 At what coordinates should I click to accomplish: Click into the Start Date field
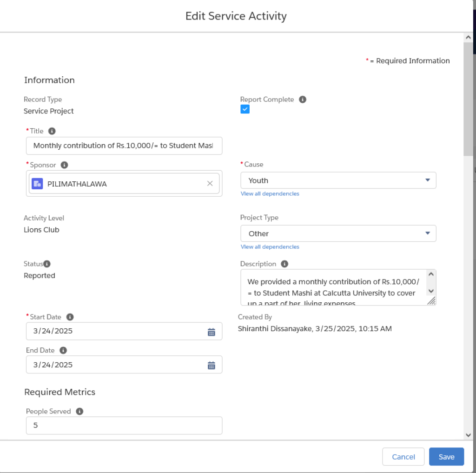click(124, 331)
